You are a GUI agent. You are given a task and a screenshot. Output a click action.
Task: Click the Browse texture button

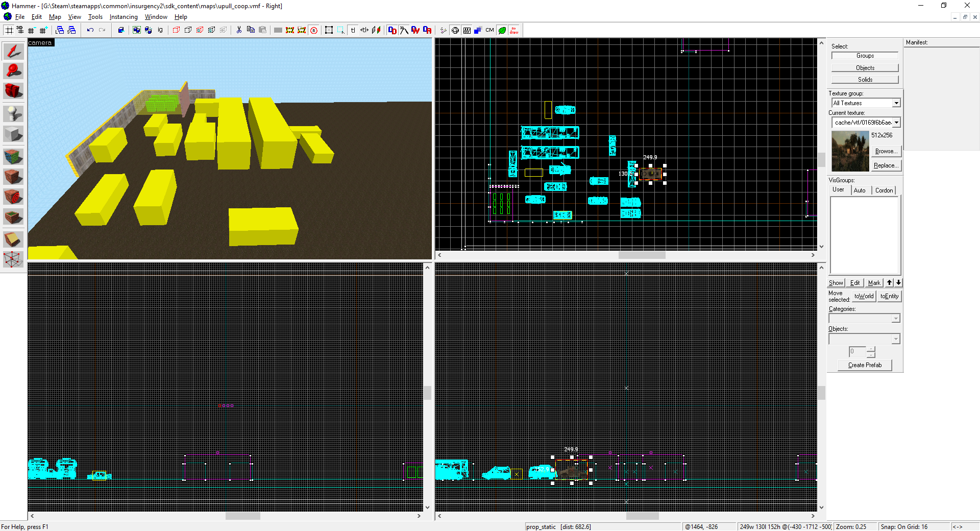coord(886,151)
